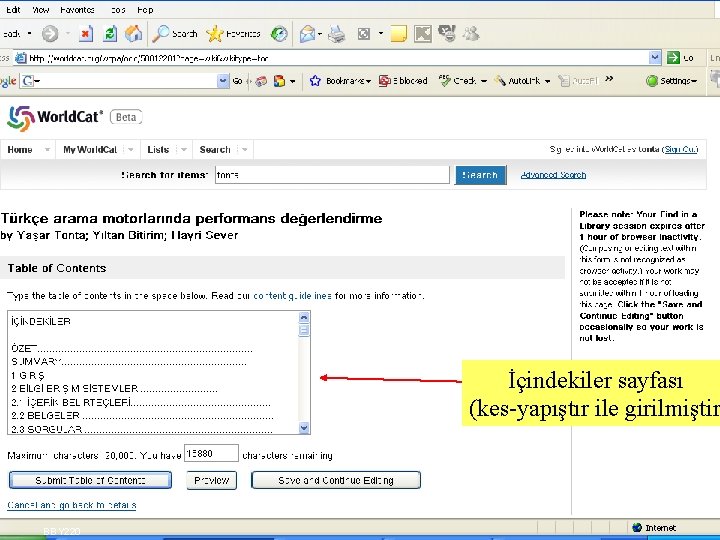Open the Help menu

(145, 10)
